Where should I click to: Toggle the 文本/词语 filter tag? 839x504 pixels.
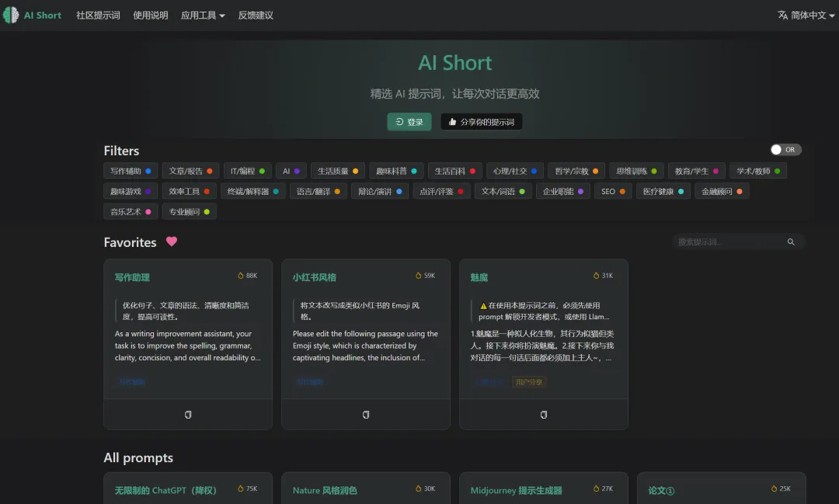point(503,192)
